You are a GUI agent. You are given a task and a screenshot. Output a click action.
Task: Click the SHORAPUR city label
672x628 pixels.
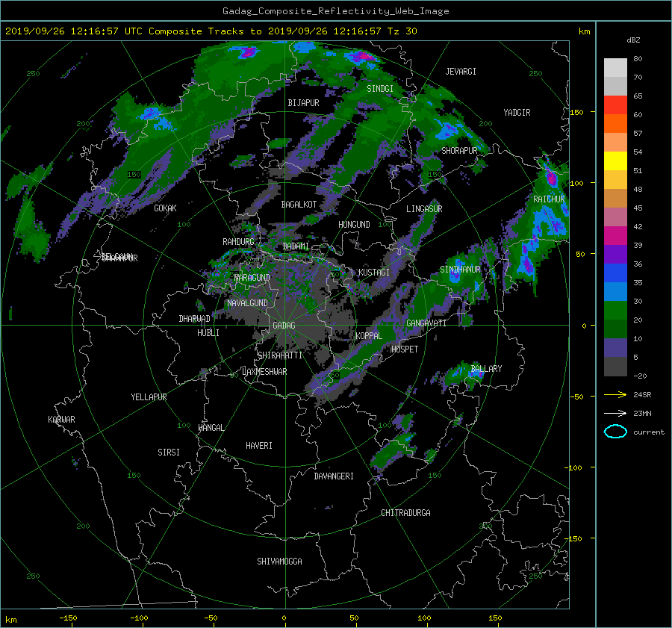[459, 151]
